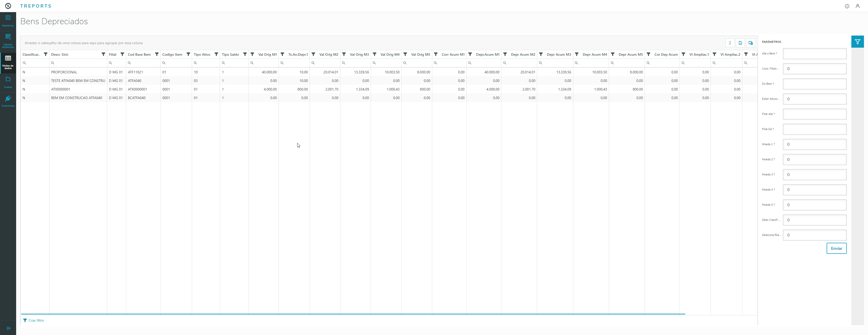Sort by Cod Base Bem column header
This screenshot has width=868, height=335.
(x=139, y=54)
